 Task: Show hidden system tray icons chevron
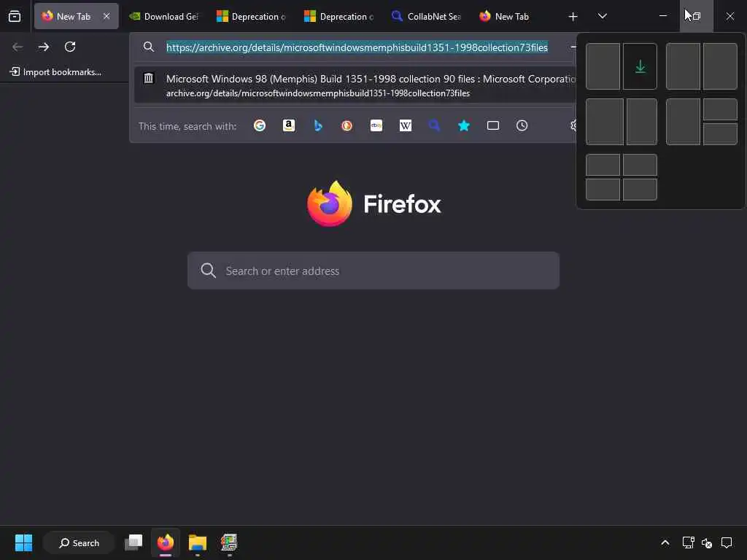665,542
